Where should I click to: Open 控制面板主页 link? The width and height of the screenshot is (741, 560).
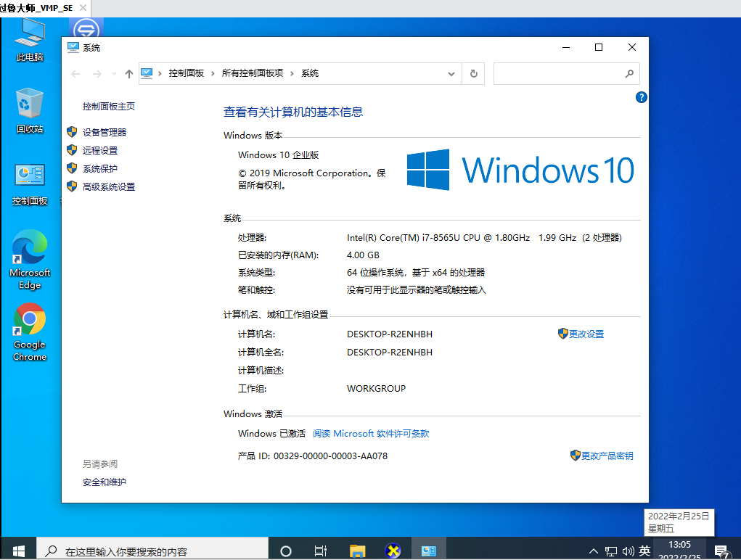click(x=109, y=106)
